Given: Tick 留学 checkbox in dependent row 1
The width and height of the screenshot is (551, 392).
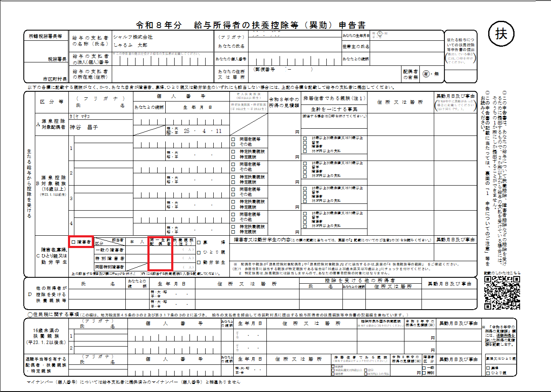Looking at the screenshot, I should pos(305,144).
